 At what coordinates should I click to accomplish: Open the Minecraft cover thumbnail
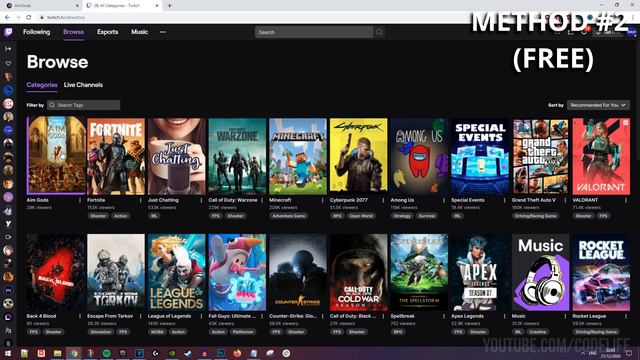tap(298, 156)
